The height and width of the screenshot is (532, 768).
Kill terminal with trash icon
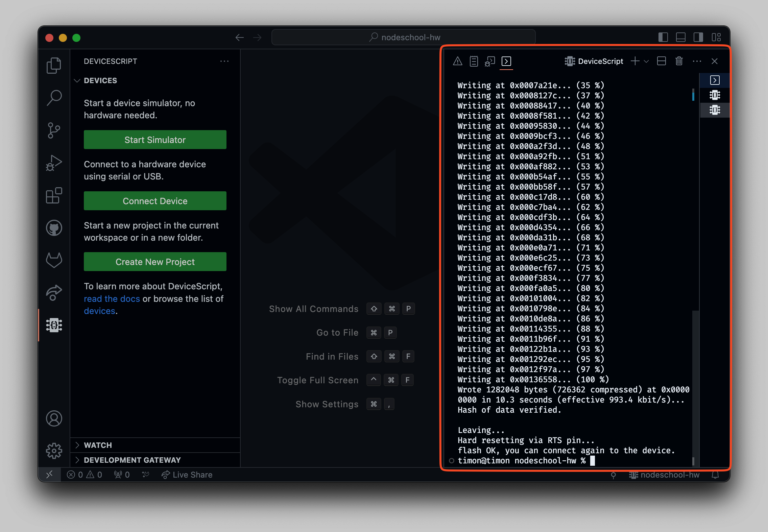pyautogui.click(x=679, y=61)
